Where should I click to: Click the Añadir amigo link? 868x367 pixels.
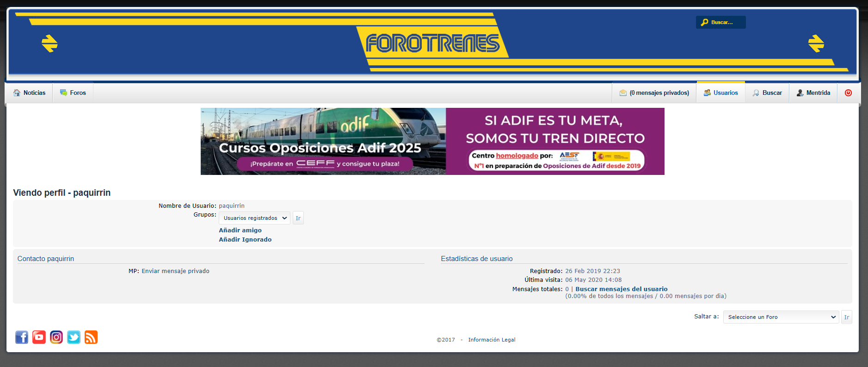240,230
